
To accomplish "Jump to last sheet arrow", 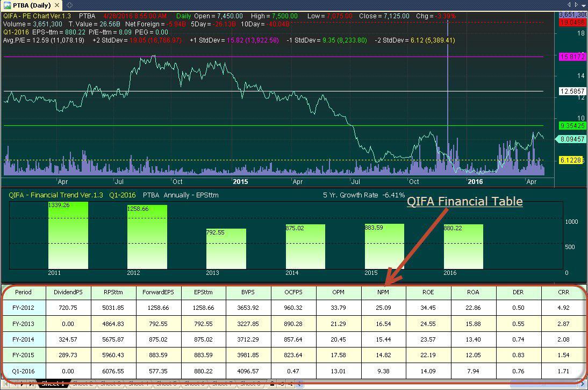I will coord(32,384).
